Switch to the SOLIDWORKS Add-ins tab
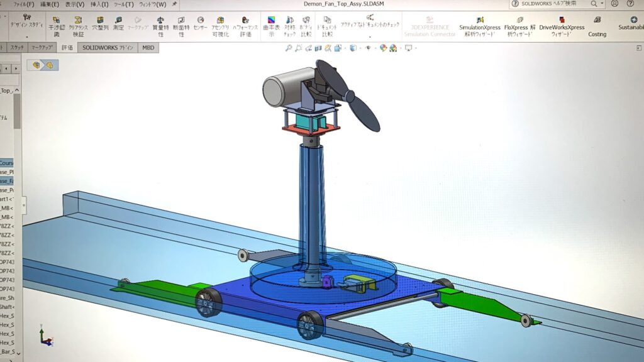 coord(108,48)
